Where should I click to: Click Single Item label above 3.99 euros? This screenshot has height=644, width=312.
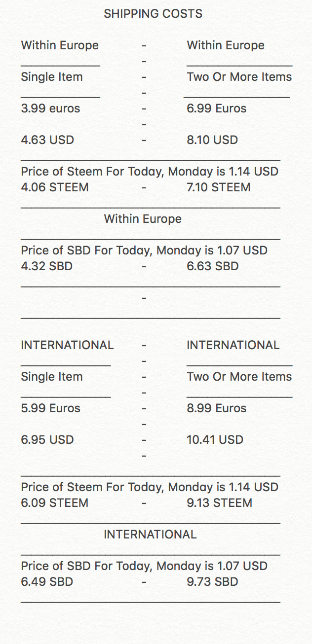click(x=52, y=77)
